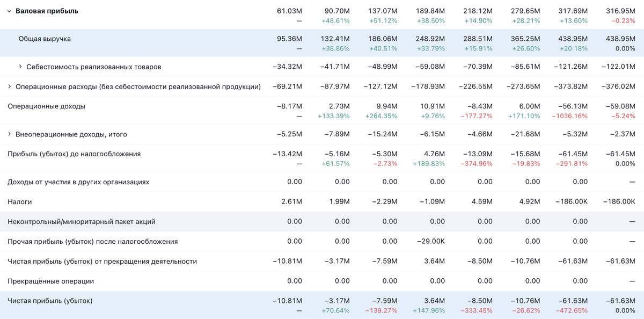
Task: Collapse the Валовая прибыль section chevron
Action: coord(10,11)
